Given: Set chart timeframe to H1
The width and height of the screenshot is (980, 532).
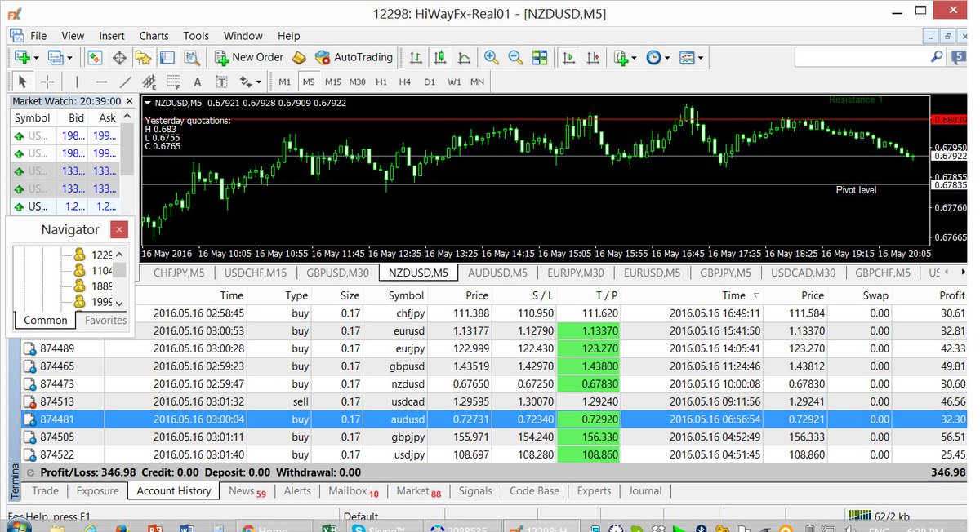Looking at the screenshot, I should click(x=380, y=82).
